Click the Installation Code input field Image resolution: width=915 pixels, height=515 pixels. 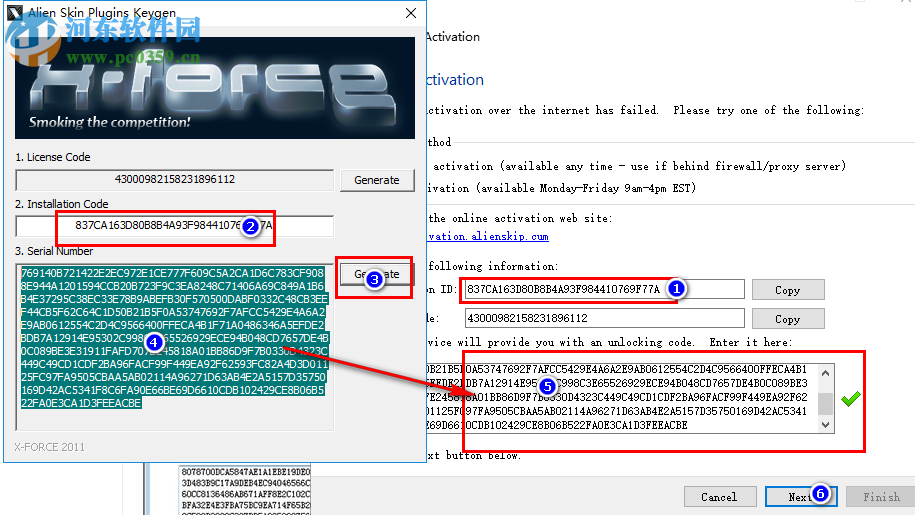pyautogui.click(x=174, y=226)
